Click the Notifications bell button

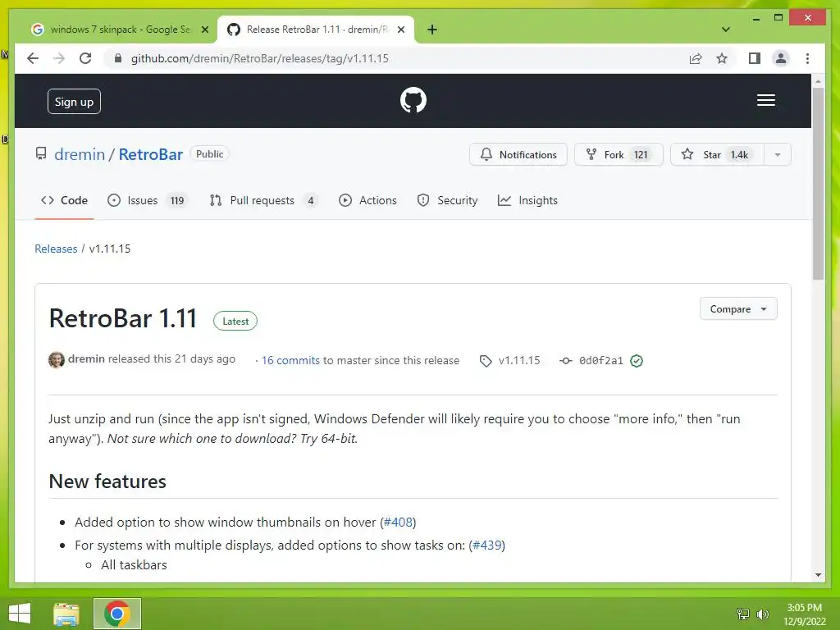click(x=518, y=154)
